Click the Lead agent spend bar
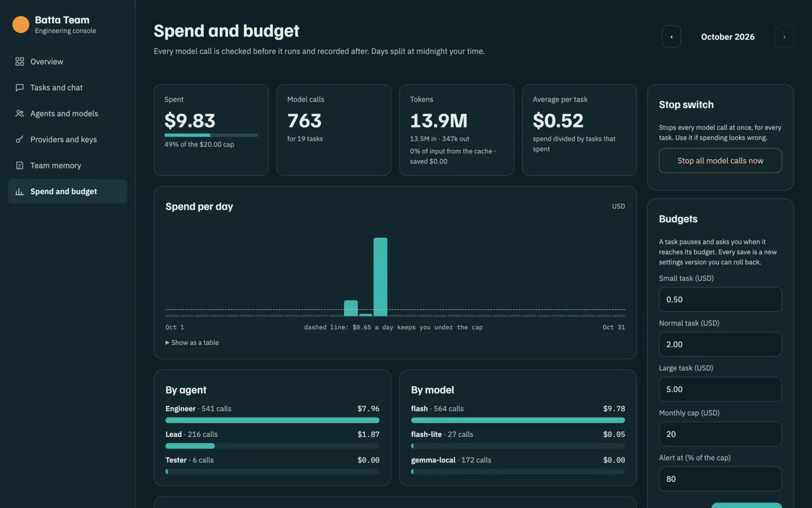 [273, 446]
